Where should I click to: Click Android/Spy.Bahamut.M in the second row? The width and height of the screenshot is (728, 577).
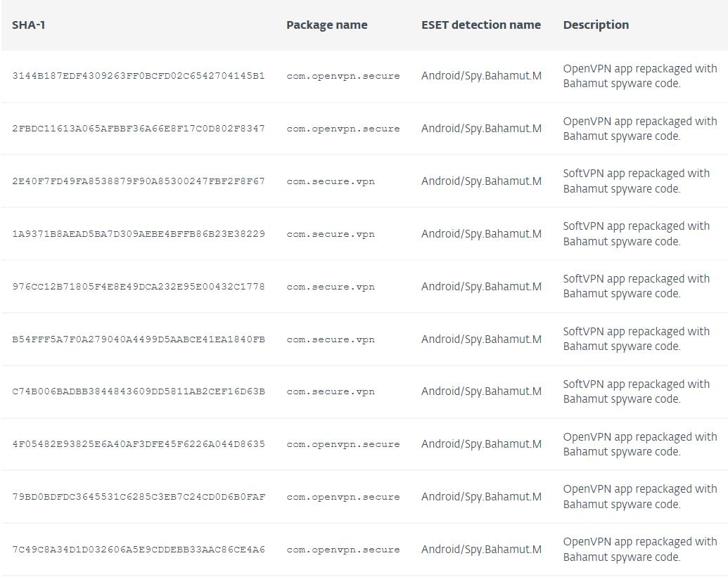(x=481, y=129)
